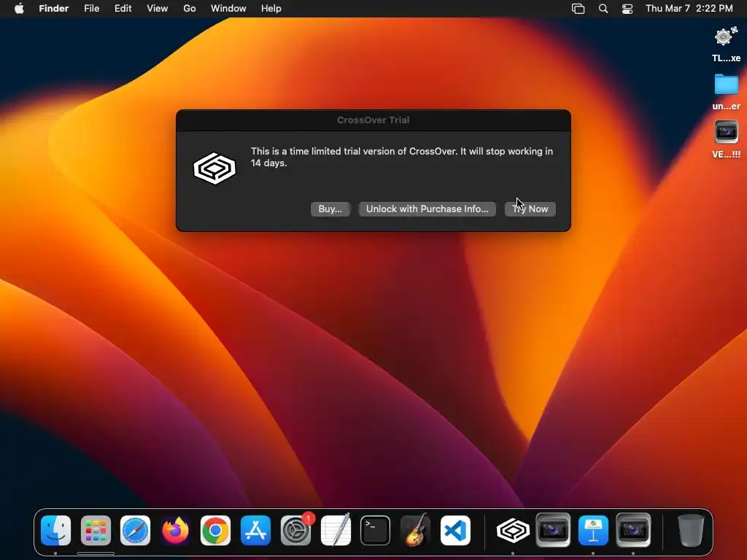Open Control Center in menu bar
This screenshot has height=560, width=747.
point(627,9)
